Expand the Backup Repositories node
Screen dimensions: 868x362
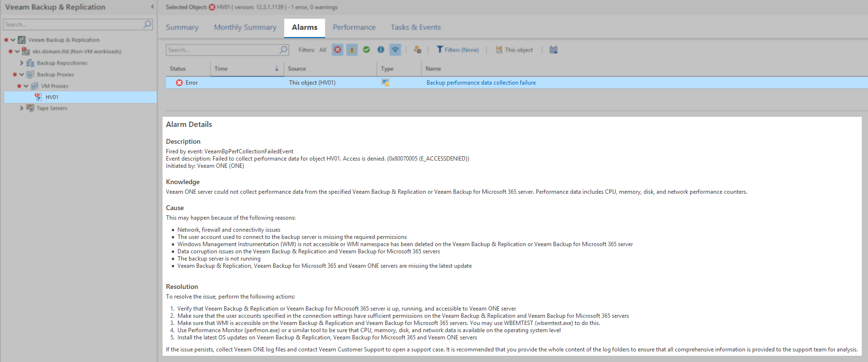[x=22, y=63]
